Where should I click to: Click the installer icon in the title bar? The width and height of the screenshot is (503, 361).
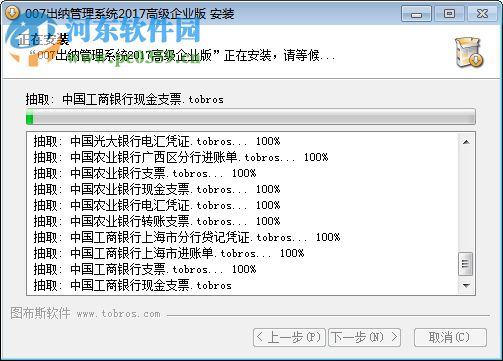click(12, 12)
